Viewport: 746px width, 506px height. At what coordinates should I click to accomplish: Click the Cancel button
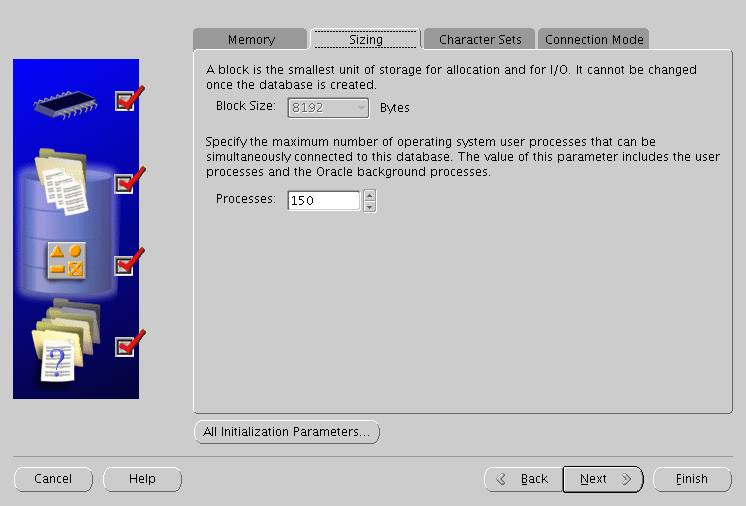[53, 479]
